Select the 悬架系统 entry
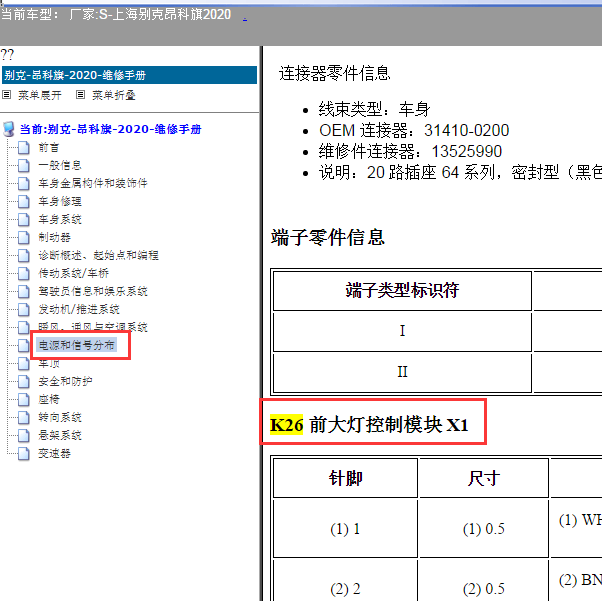Viewport: 602px width, 601px height. click(60, 435)
